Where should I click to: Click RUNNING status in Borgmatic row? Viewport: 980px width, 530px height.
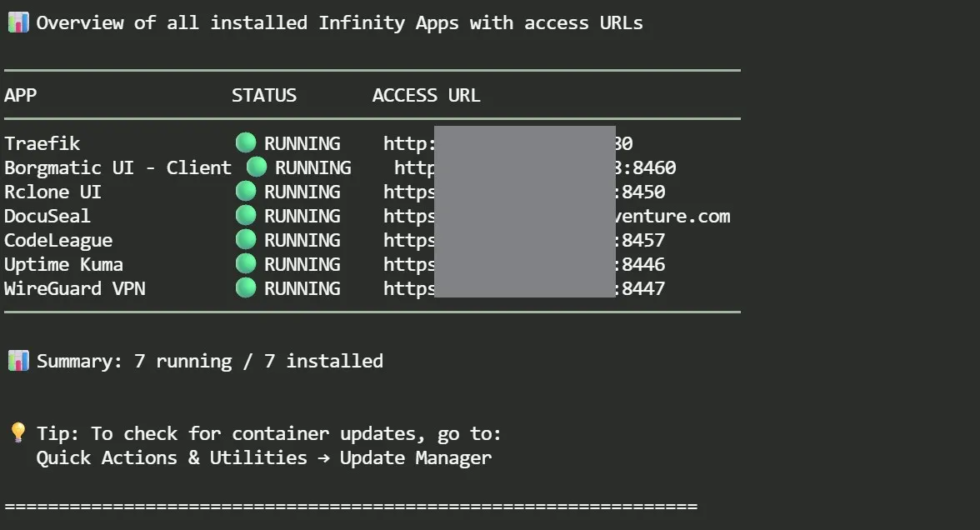[x=313, y=168]
